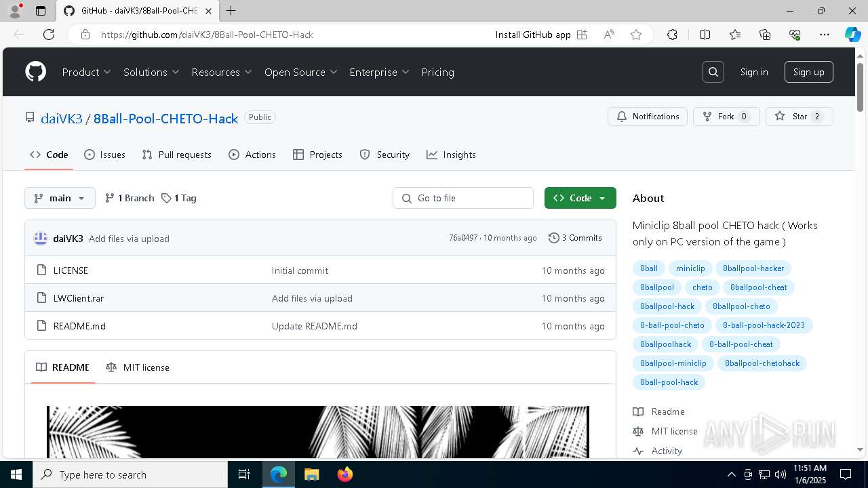Switch to the Security tab
The width and height of the screenshot is (868, 488).
click(x=384, y=155)
